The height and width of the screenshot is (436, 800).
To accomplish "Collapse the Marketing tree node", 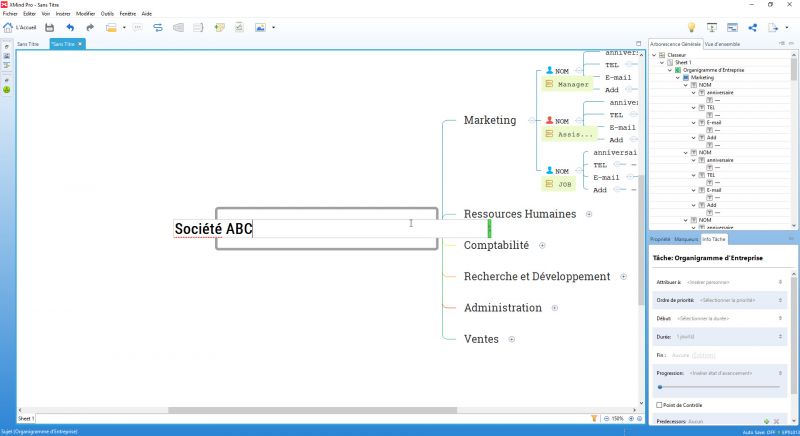I will pyautogui.click(x=678, y=78).
